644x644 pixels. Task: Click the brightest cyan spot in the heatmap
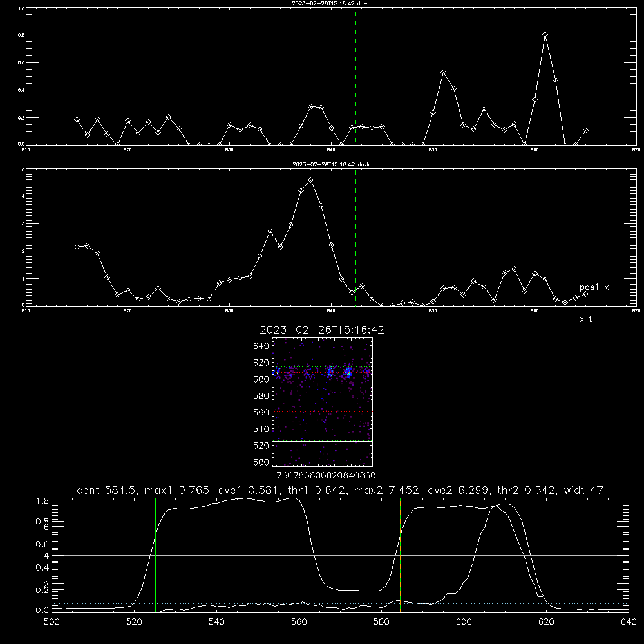click(x=348, y=373)
